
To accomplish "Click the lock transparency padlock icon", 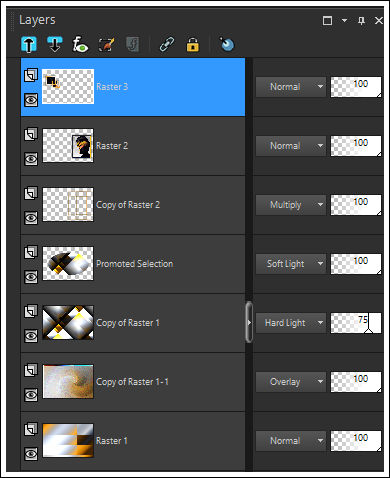I will (x=193, y=44).
